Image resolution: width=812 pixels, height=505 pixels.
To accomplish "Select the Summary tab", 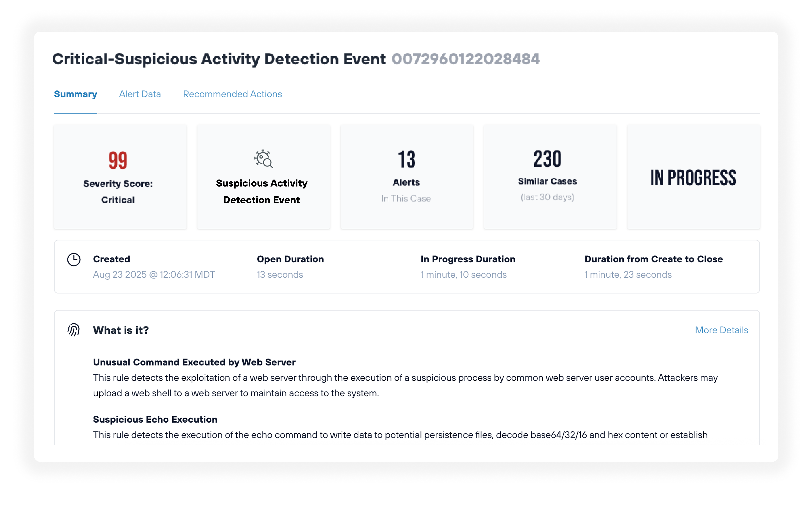I will (x=75, y=94).
